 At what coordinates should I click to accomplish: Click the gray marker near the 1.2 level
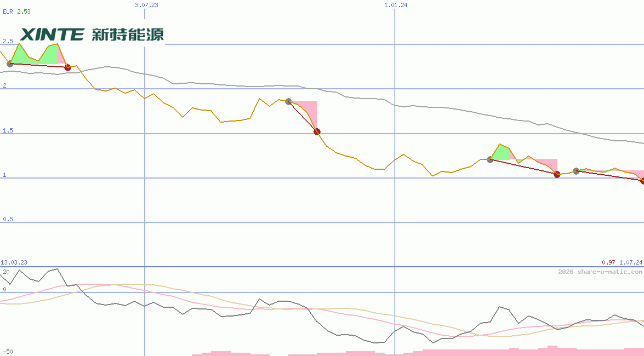coord(489,160)
